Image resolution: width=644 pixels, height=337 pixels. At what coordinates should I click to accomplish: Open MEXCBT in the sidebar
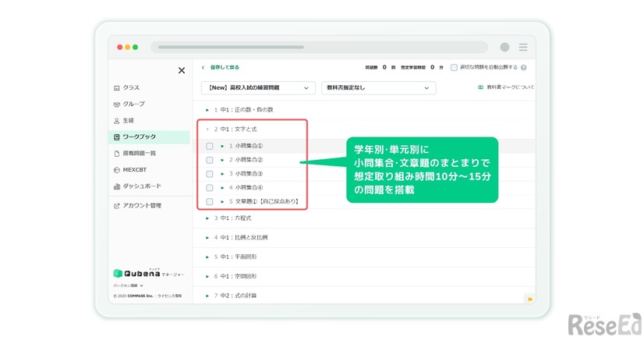[136, 169]
